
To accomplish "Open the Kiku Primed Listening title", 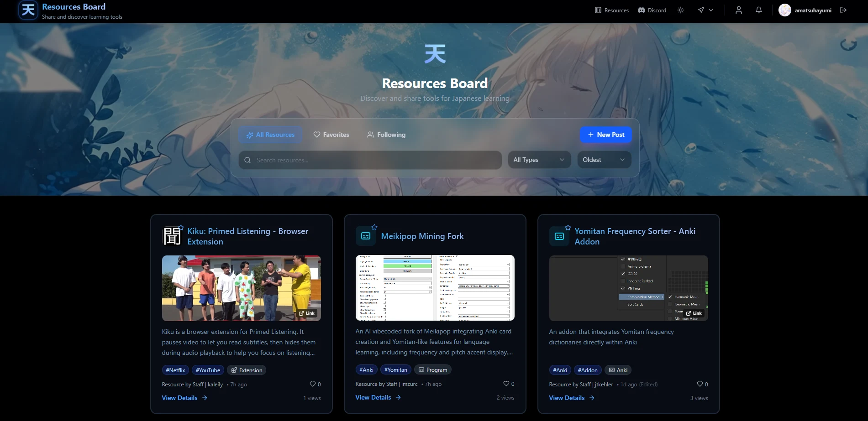I will (247, 236).
